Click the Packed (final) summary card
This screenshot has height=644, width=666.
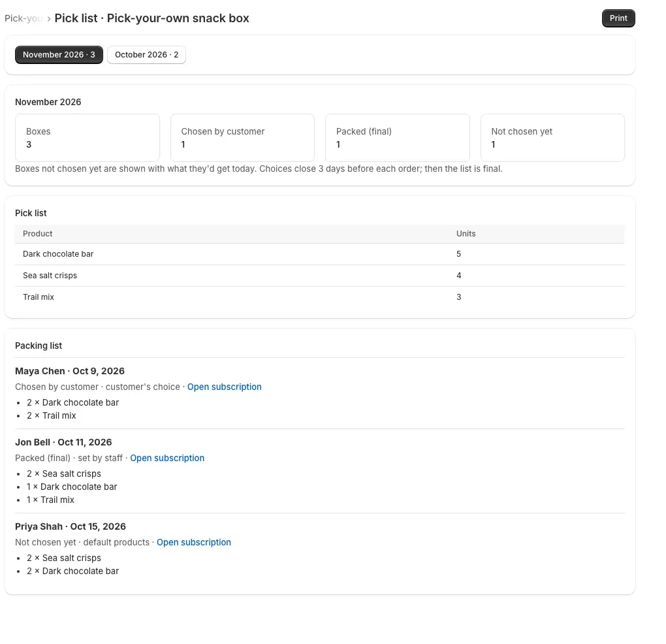tap(398, 138)
